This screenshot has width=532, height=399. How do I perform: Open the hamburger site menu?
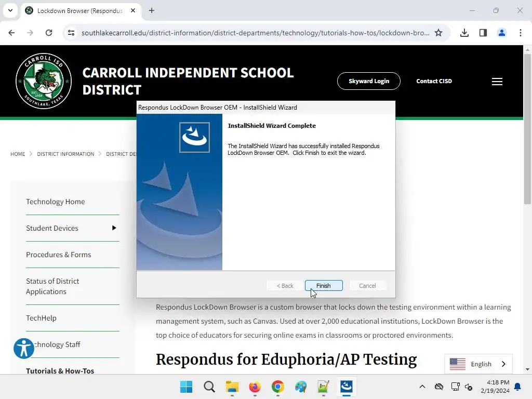(x=497, y=82)
